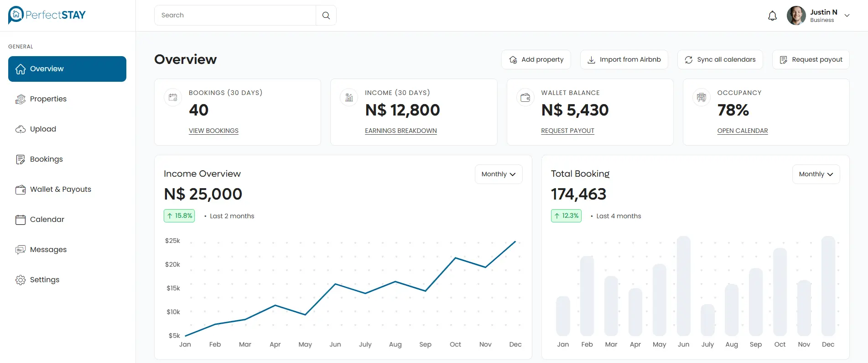Click Justin N's profile avatar

coord(796,16)
